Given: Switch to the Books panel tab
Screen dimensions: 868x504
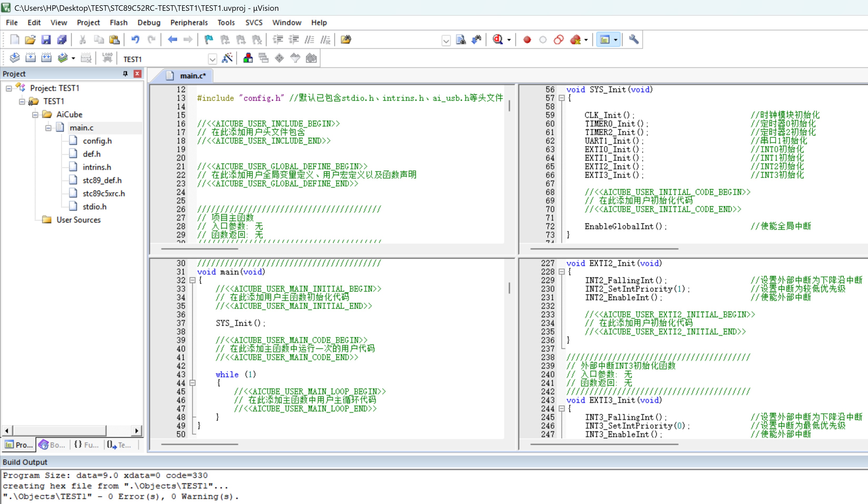Looking at the screenshot, I should 52,445.
